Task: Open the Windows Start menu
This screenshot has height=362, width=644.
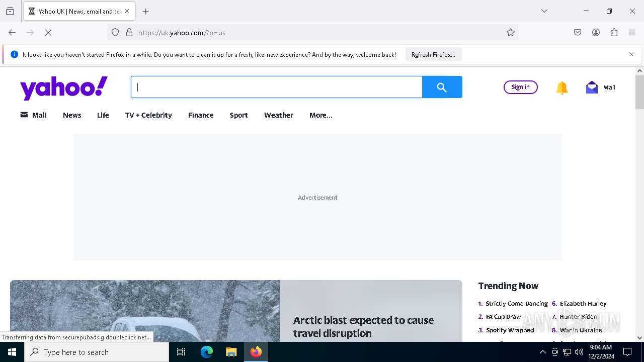Action: click(x=12, y=352)
